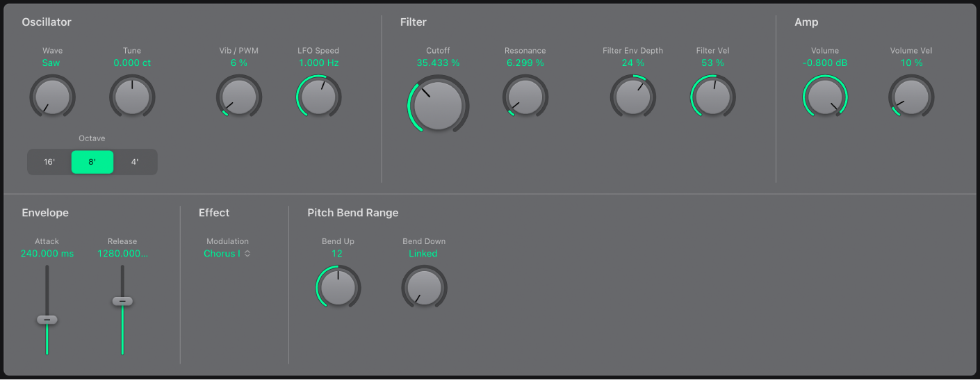Select the 4' octave button
The height and width of the screenshot is (381, 980).
(x=135, y=162)
